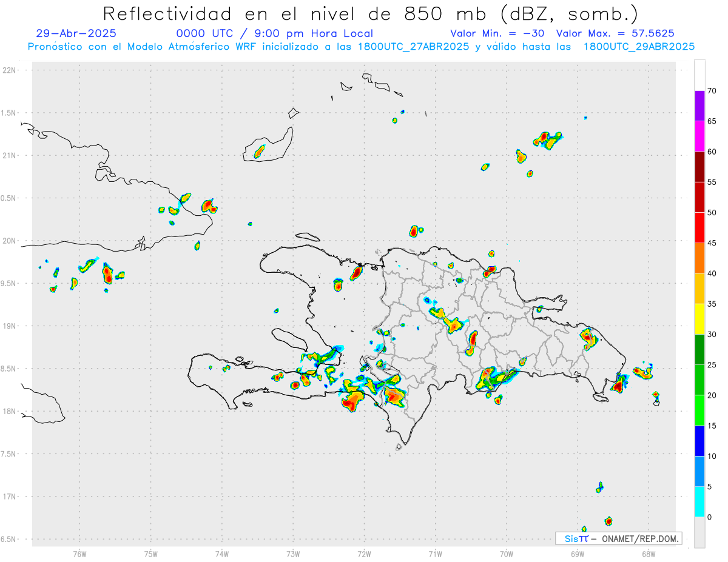Click the '75W' longitude label
This screenshot has height=562, width=728.
click(x=151, y=554)
